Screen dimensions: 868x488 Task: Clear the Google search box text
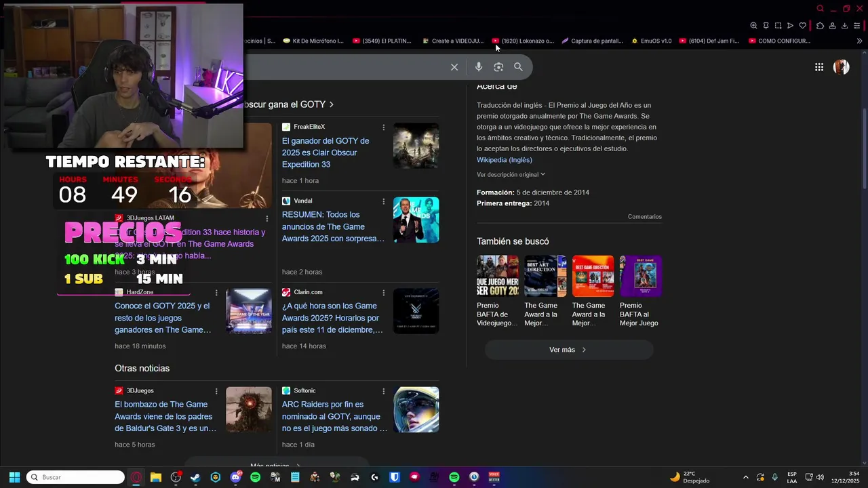point(454,67)
